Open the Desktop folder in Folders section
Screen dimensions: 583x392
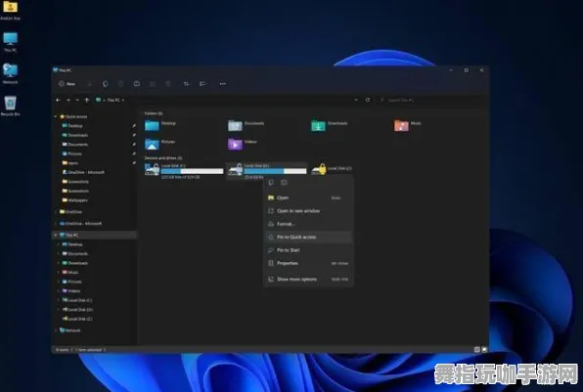point(160,125)
